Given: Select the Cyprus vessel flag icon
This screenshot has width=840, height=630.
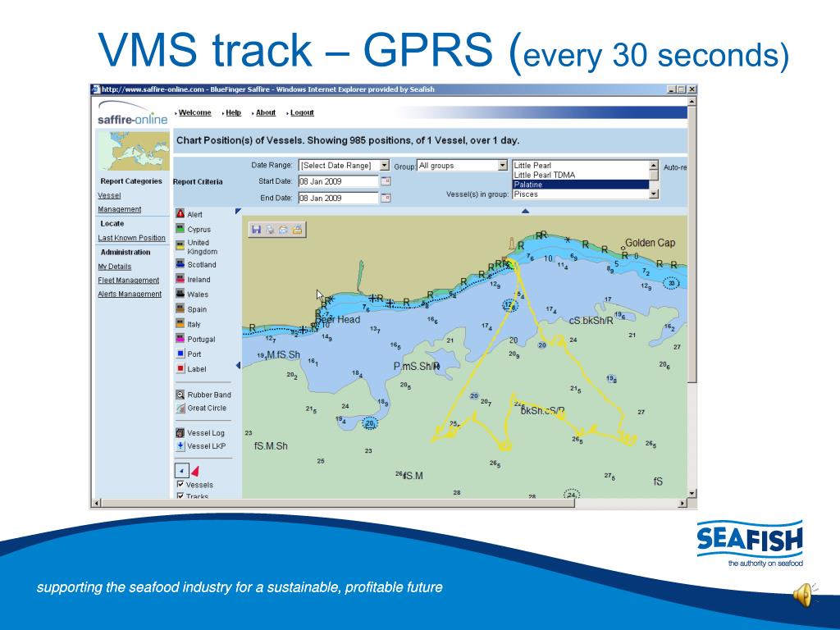Looking at the screenshot, I should [x=180, y=230].
